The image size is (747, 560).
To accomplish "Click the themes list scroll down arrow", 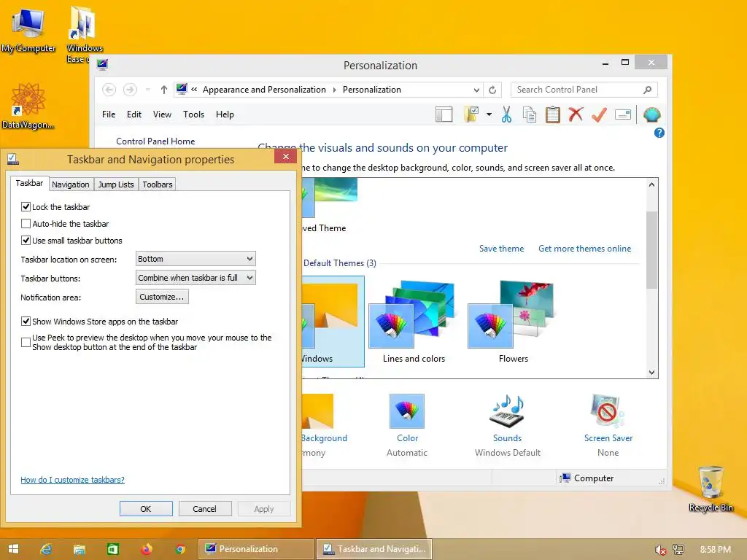I will (x=651, y=373).
